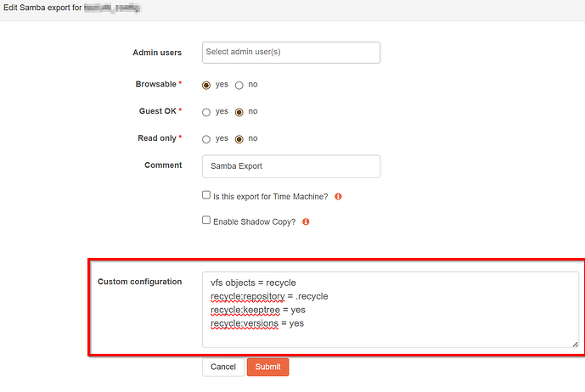The height and width of the screenshot is (392, 585).
Task: Select yes for Guest OK
Action: (206, 112)
